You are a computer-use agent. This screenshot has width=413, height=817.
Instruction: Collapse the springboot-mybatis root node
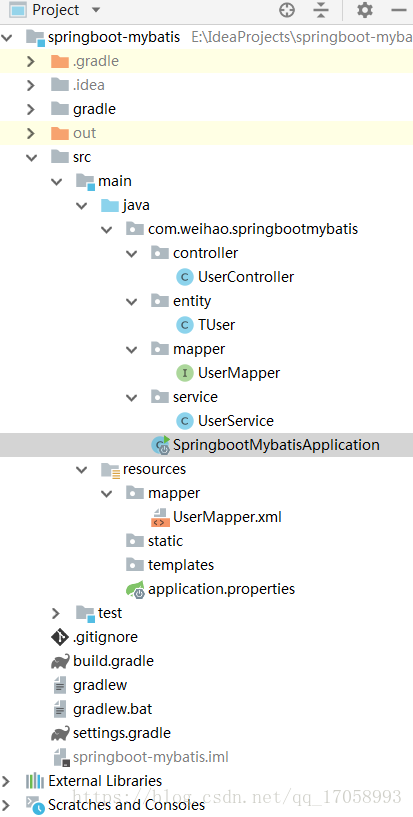[6, 38]
